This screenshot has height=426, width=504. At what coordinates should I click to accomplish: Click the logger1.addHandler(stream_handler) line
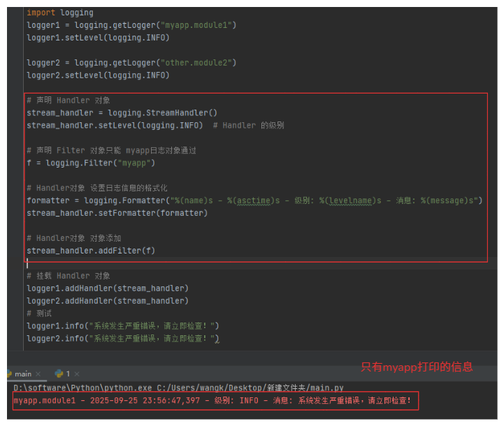[x=108, y=288]
